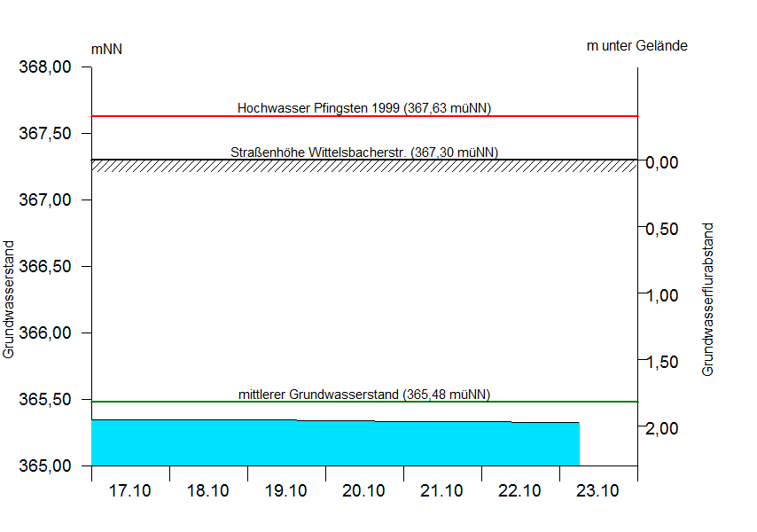Click the date label "23.10"
Viewport: 757px width, 532px height.
[x=597, y=491]
